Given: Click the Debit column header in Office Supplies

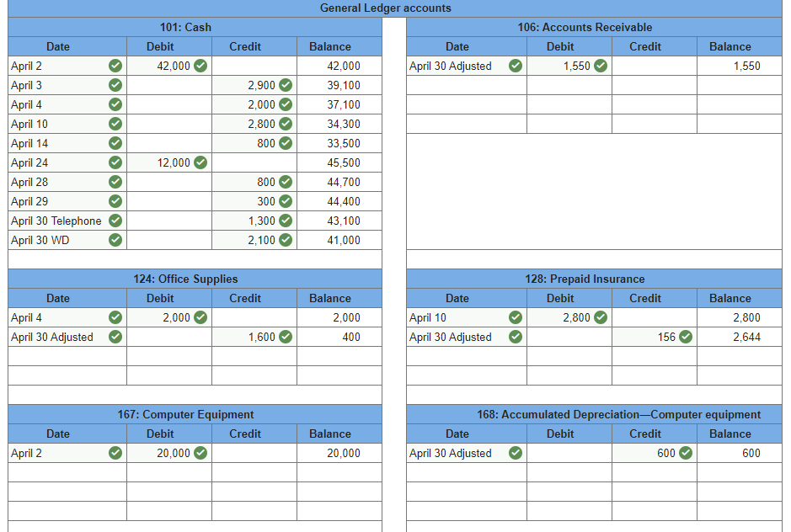Looking at the screenshot, I should tap(159, 298).
